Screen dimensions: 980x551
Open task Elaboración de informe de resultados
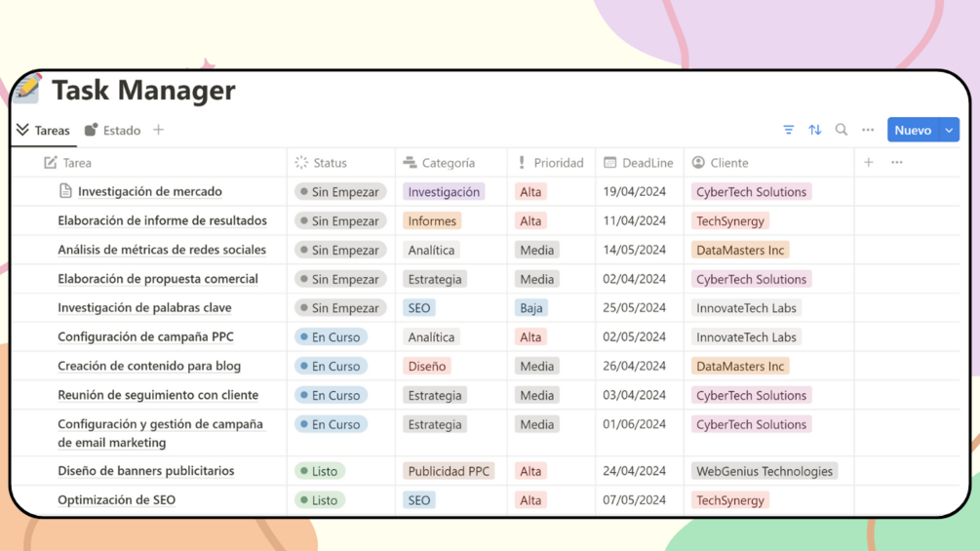[x=163, y=220]
